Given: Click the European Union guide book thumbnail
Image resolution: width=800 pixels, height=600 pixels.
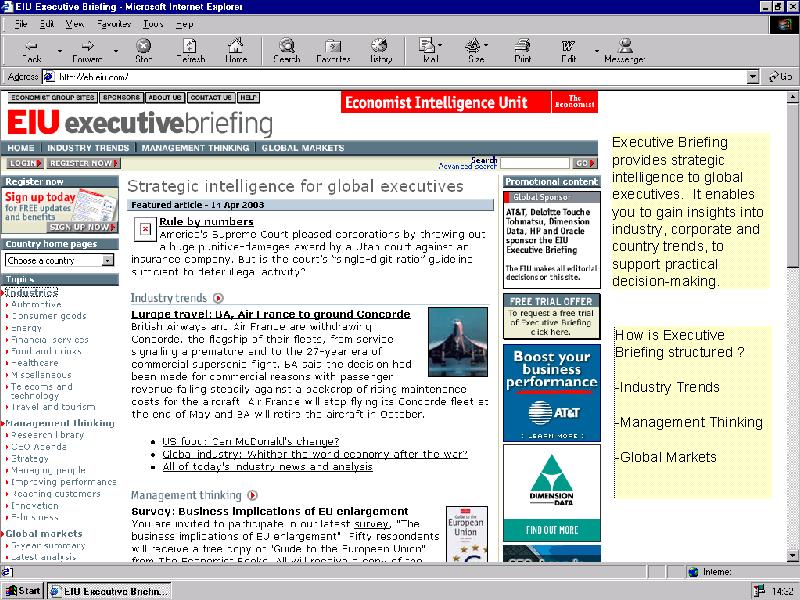Looking at the screenshot, I should 467,534.
